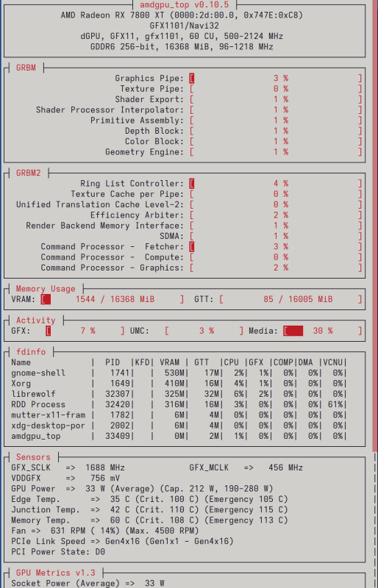Click Texture Cache per Pipe label

(127, 193)
